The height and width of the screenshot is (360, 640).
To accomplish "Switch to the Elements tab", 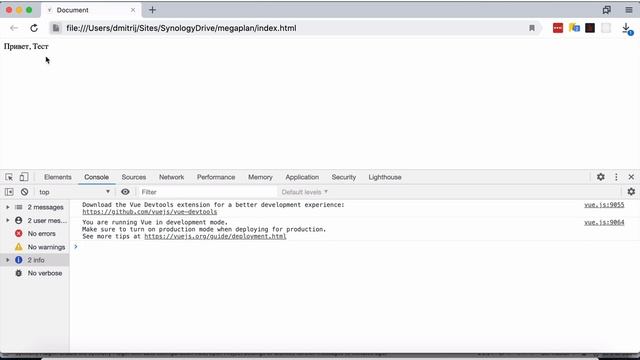I will point(58,177).
